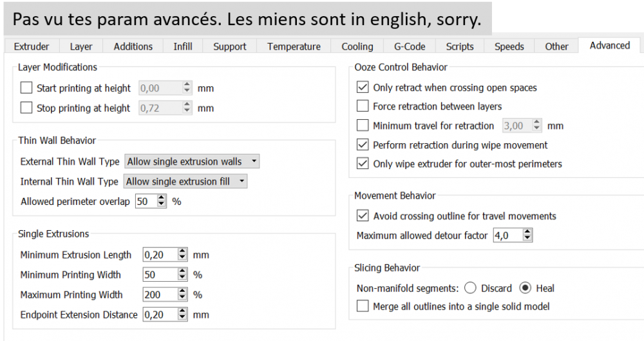
Task: Click the Endpoint Extension Distance stepper arrows
Action: point(182,315)
